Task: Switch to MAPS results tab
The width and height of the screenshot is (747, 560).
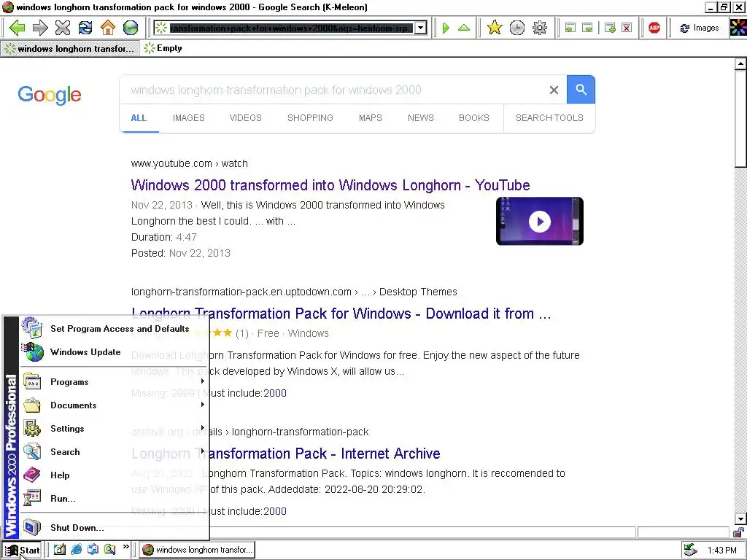Action: click(x=370, y=118)
